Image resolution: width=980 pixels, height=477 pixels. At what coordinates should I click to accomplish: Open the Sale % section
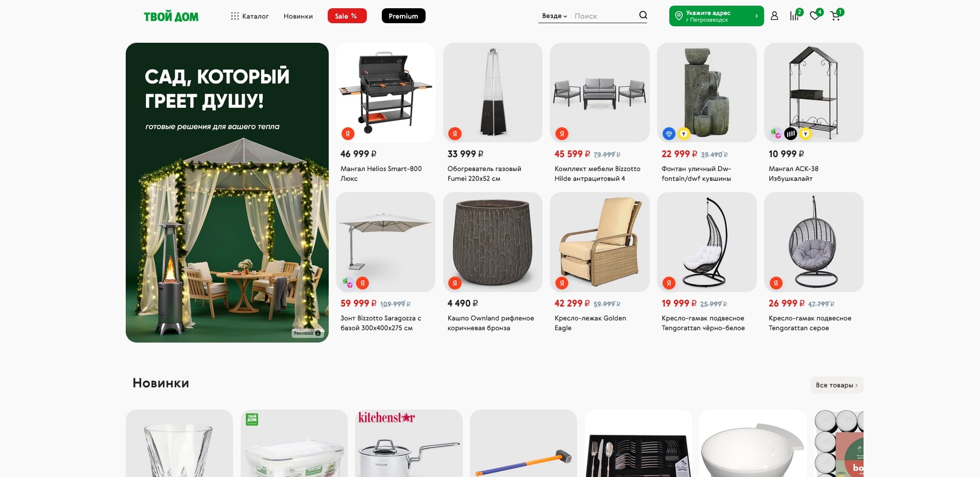coord(347,16)
